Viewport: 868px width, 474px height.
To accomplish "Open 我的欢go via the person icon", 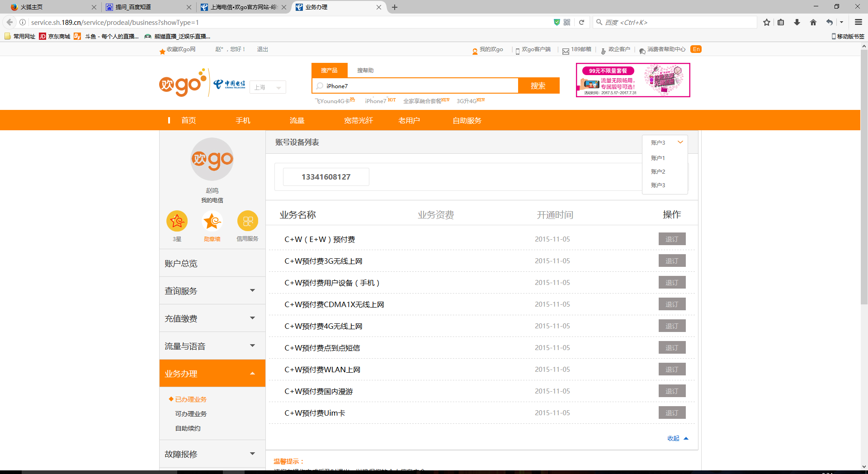I will (x=475, y=50).
